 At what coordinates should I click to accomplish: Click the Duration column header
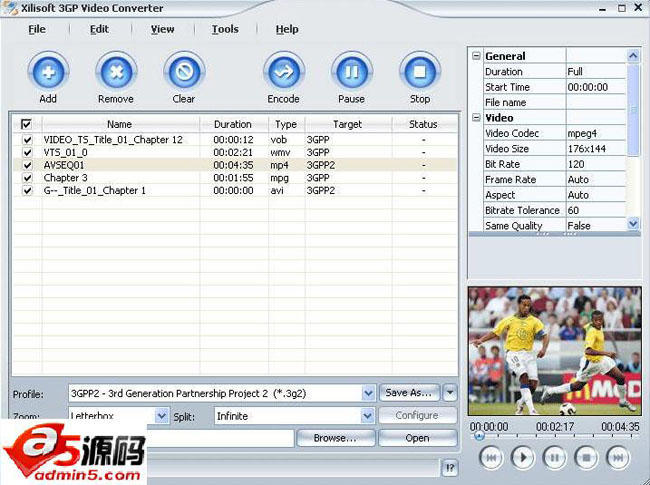(233, 124)
